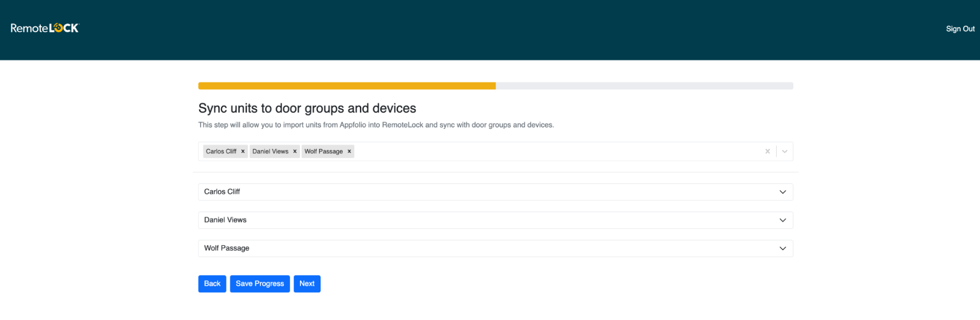Select the Daniel Views tag label
980x320 pixels.
[270, 151]
